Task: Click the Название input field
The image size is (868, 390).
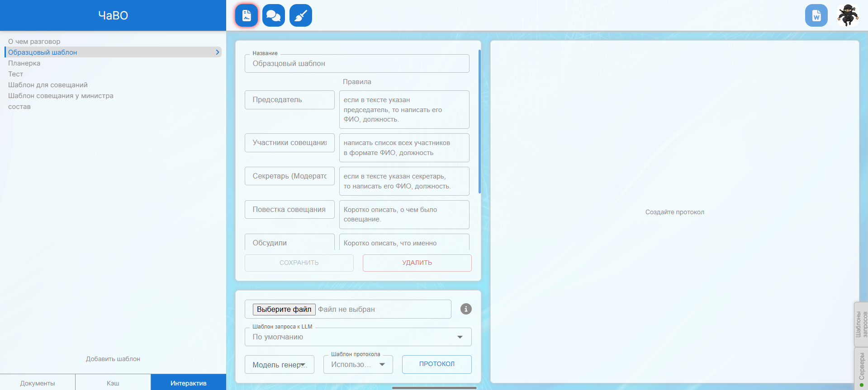Action: coord(357,64)
